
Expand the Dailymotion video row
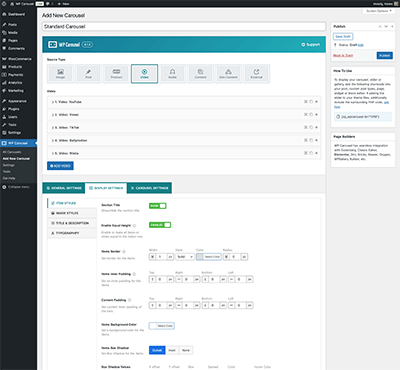click(x=184, y=140)
